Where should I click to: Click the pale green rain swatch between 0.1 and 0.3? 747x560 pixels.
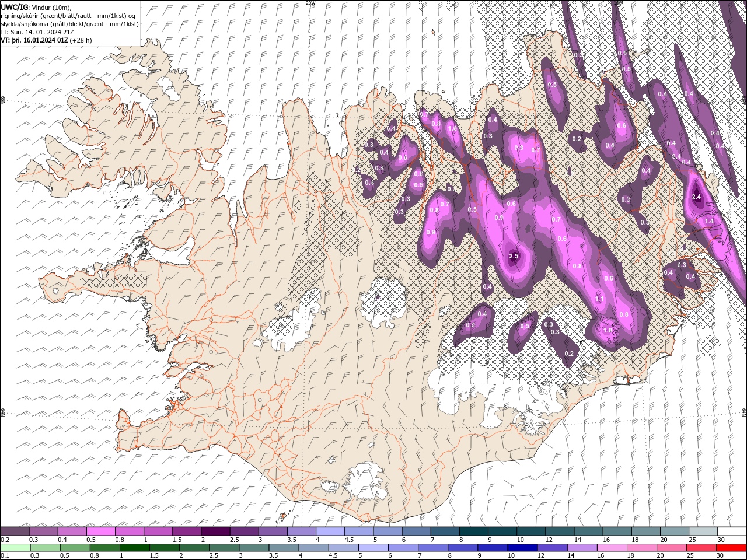tap(16, 548)
